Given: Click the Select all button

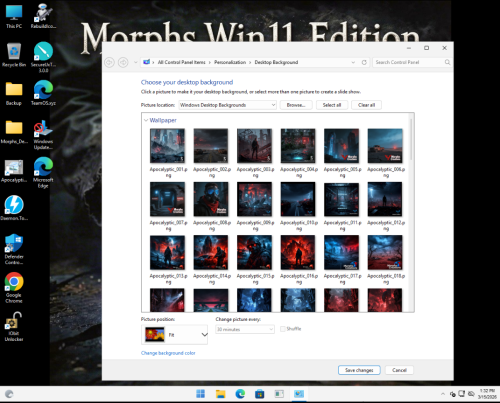Looking at the screenshot, I should coord(332,105).
